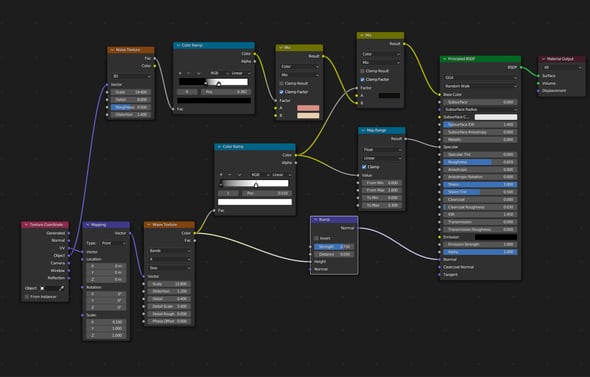Viewport: 590px width, 377px height.
Task: Enable Invert in the Bump node
Action: click(x=316, y=238)
